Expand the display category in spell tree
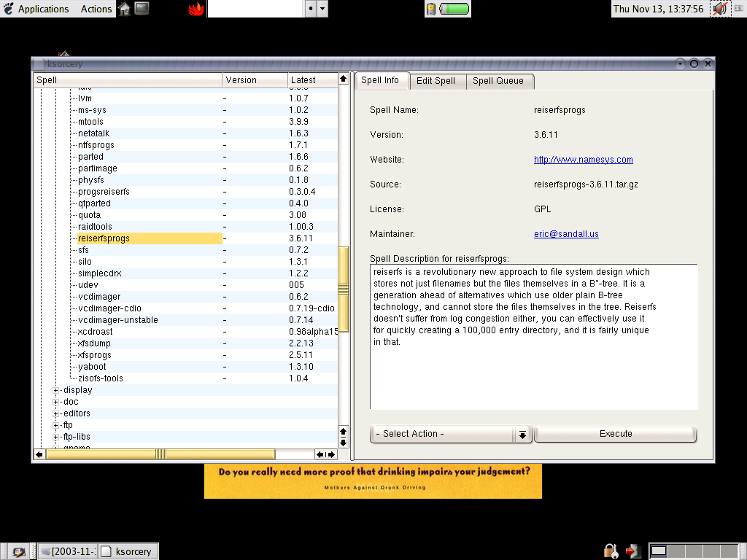Screen dimensions: 747x560 point(56,390)
